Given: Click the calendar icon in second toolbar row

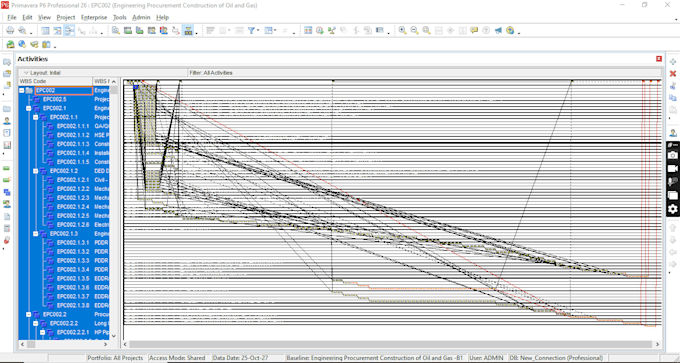Looking at the screenshot, I should [46, 44].
